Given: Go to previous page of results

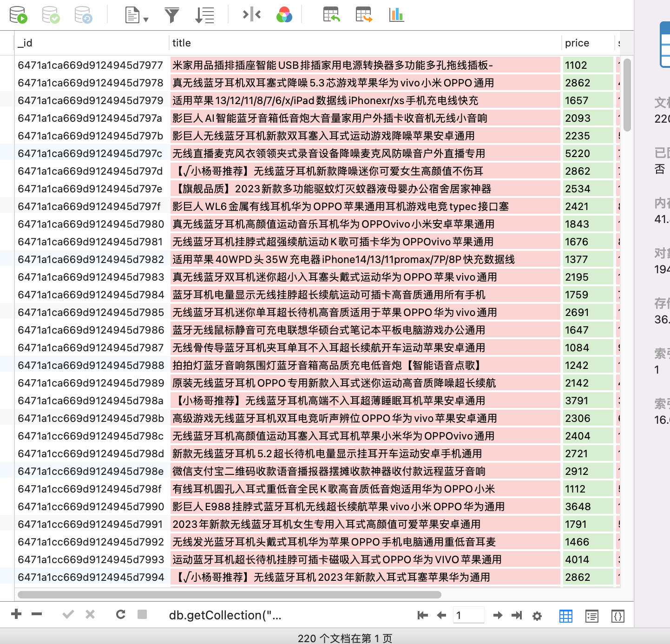Looking at the screenshot, I should [x=441, y=616].
